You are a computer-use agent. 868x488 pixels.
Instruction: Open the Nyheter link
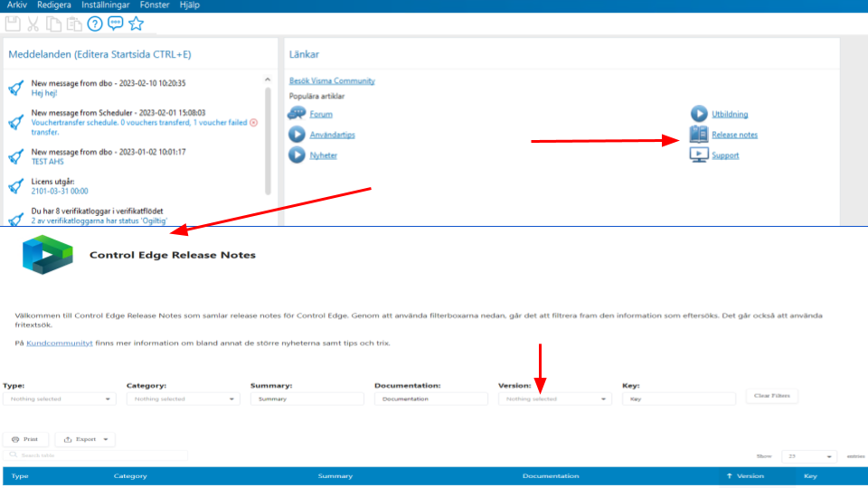[324, 155]
